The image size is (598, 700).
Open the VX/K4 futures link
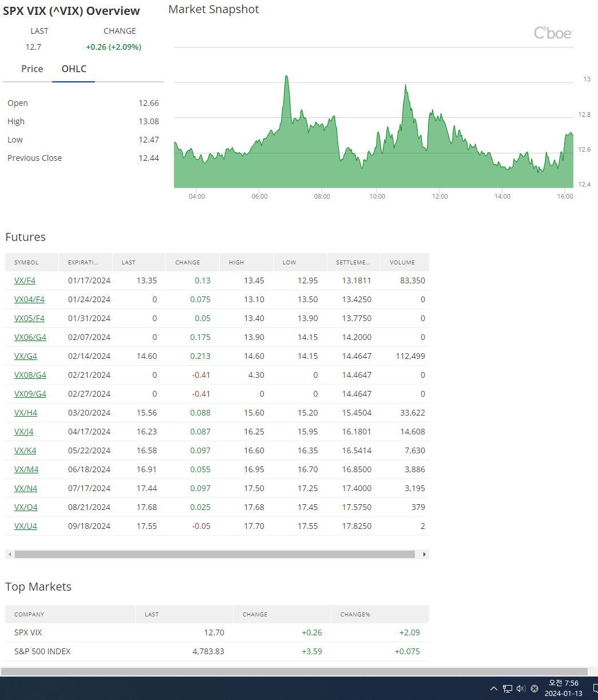(25, 450)
